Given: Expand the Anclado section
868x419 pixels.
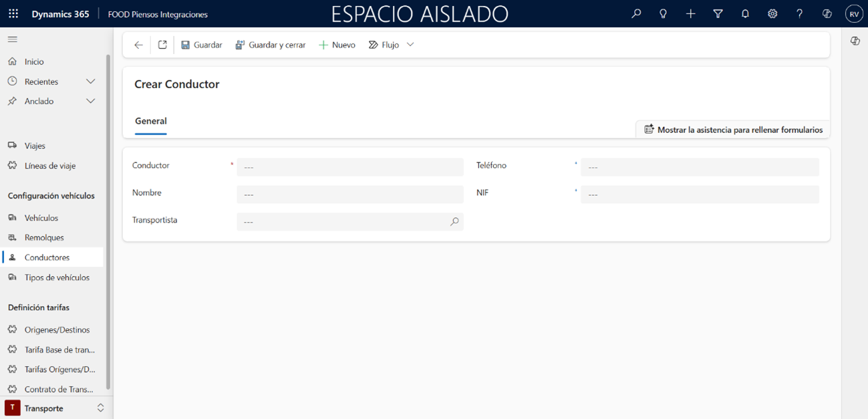Looking at the screenshot, I should [91, 101].
